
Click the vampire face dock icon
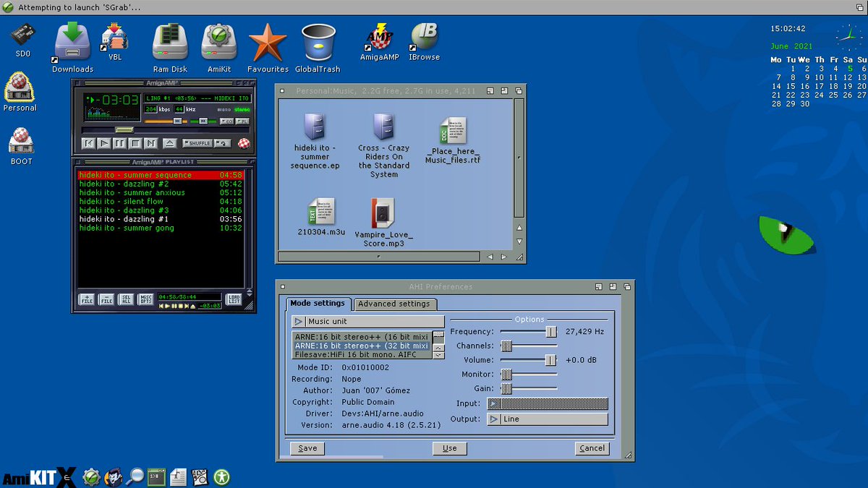coord(113,476)
